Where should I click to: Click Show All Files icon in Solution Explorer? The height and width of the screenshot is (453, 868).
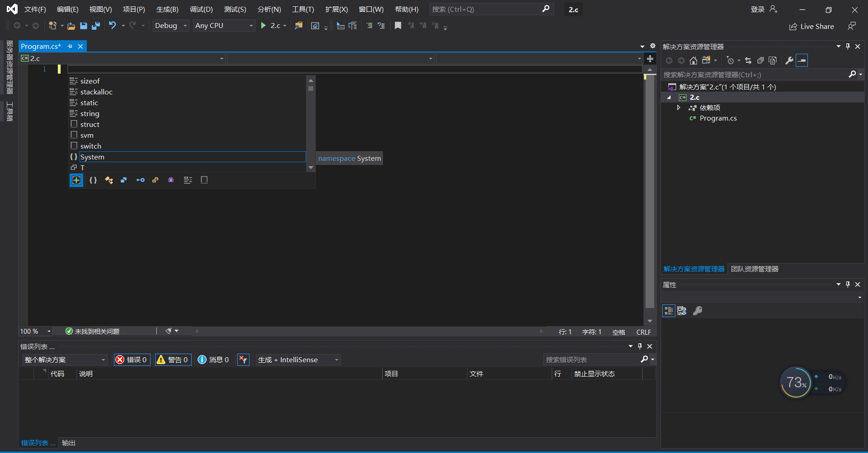click(773, 61)
